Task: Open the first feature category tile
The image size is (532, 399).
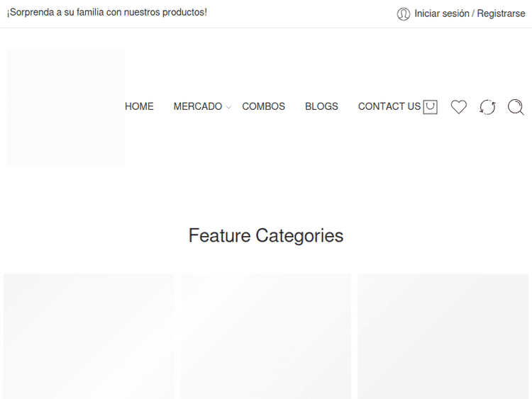Action: (89, 336)
